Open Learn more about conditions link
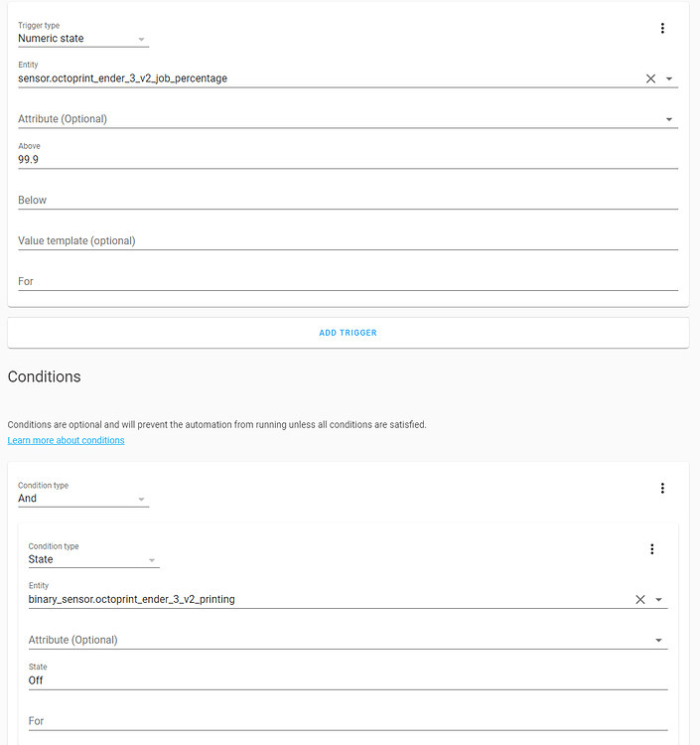 click(66, 440)
